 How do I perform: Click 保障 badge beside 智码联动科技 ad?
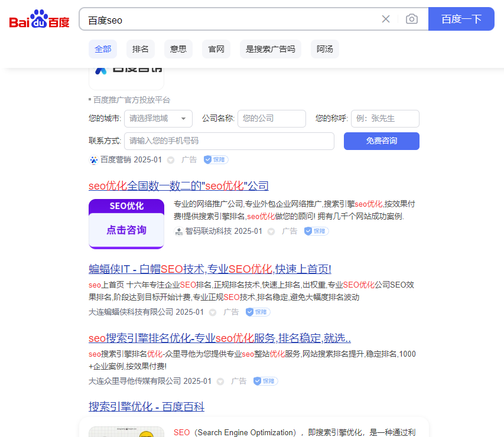(316, 231)
